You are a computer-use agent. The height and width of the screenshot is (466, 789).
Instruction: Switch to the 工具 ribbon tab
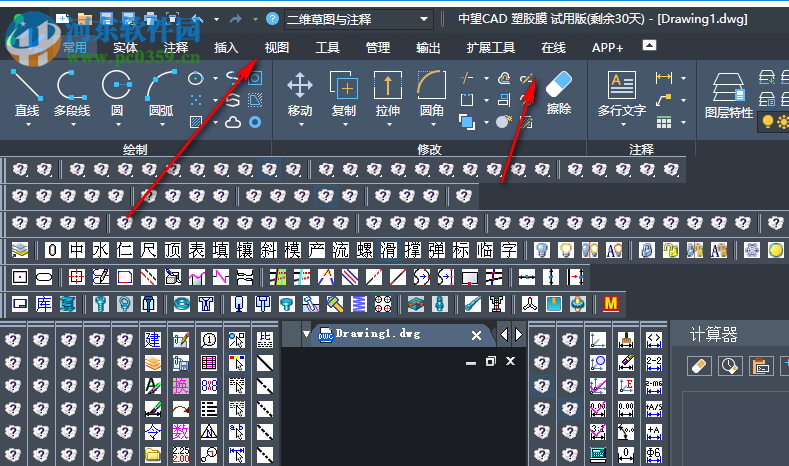click(328, 47)
